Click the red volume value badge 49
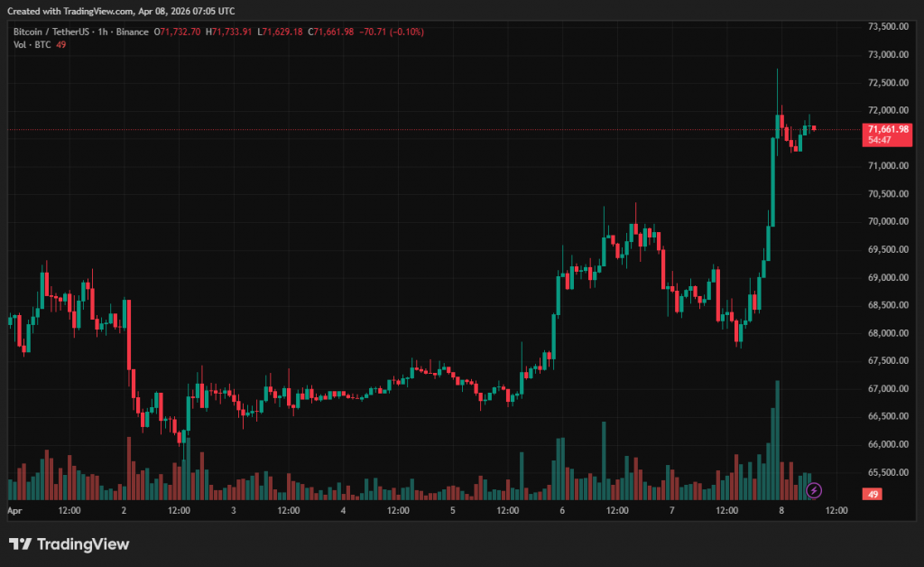Screen dimensions: 924x567 coord(873,494)
